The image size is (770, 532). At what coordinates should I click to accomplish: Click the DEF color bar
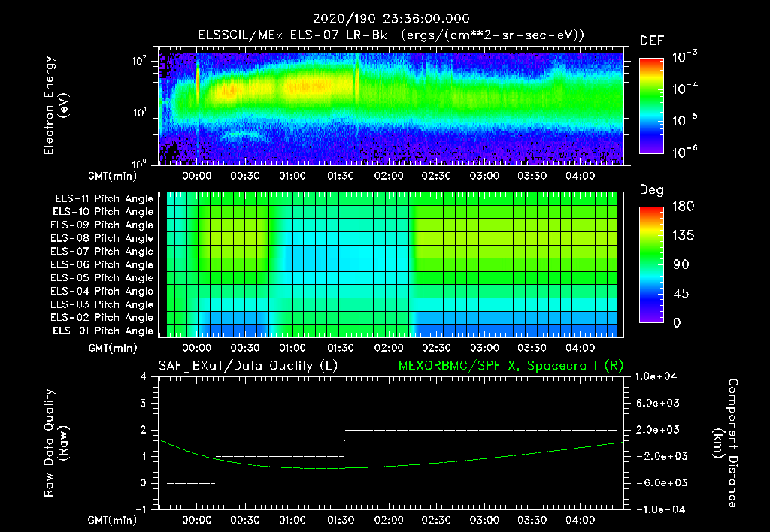coord(651,106)
